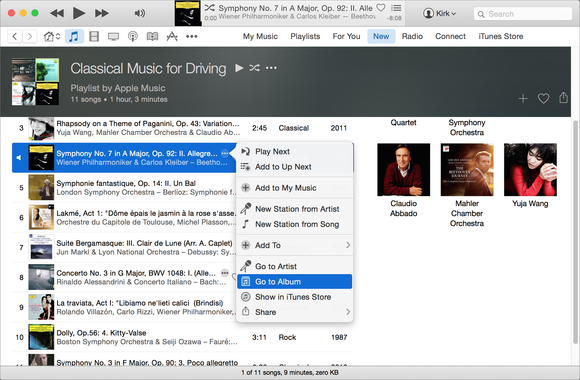Switch to My Music tab
580x380 pixels.
pos(260,36)
